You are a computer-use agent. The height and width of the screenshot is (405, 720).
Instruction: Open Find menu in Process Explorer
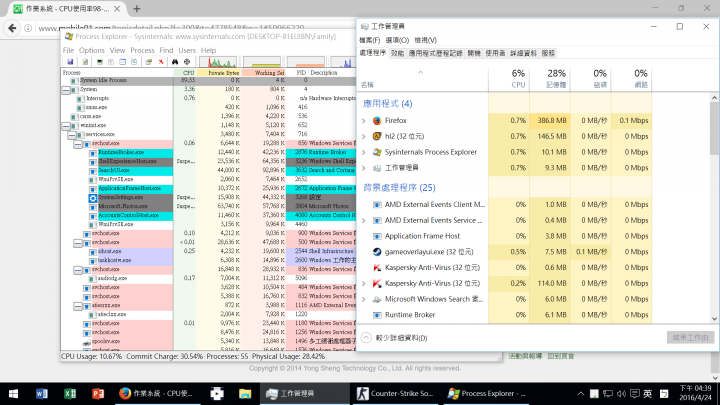[166, 50]
